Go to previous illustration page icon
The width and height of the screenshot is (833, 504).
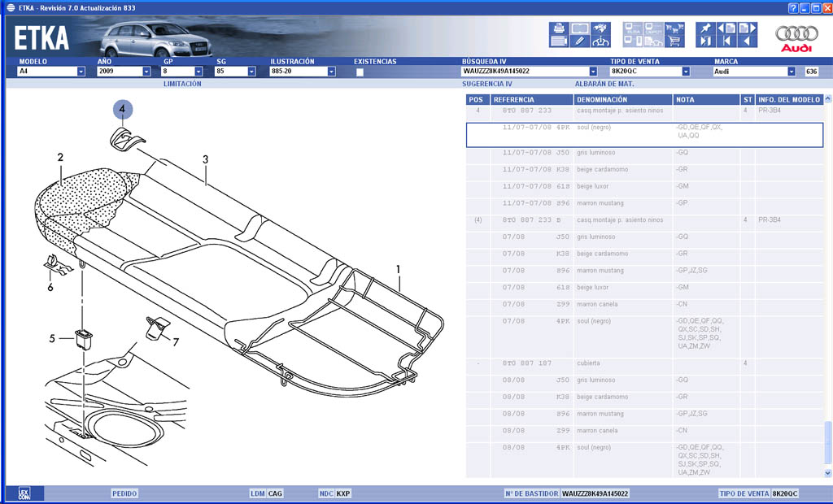[726, 28]
